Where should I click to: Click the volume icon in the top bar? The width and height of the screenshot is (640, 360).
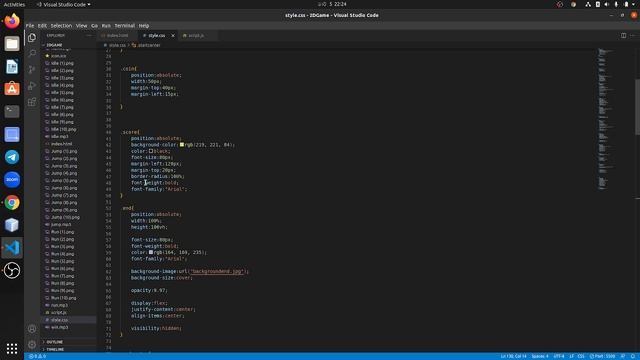(x=607, y=4)
